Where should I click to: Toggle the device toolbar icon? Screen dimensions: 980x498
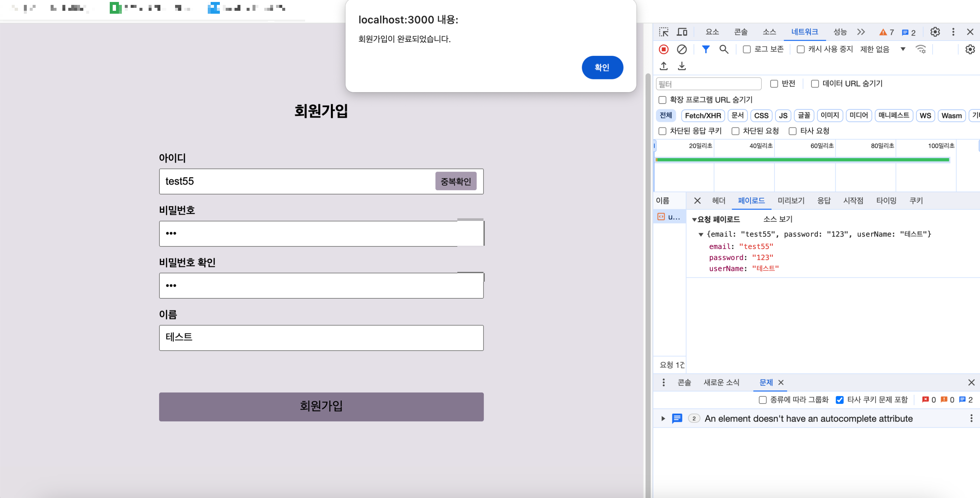pyautogui.click(x=682, y=32)
